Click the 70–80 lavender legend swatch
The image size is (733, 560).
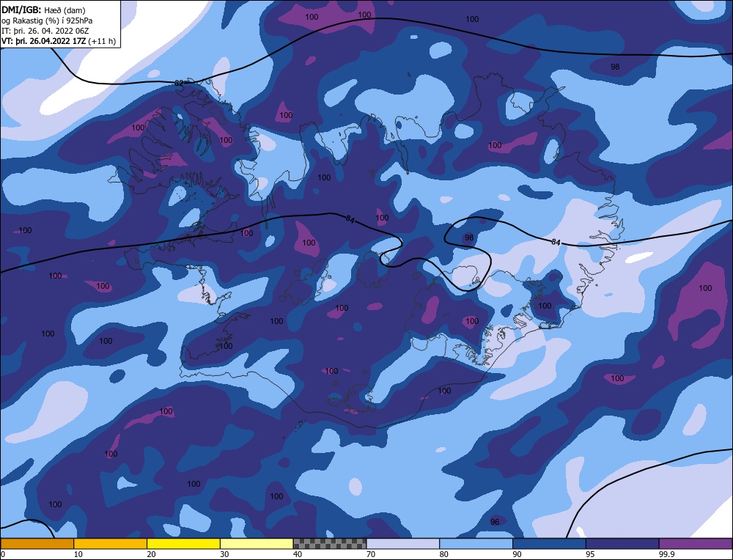click(x=403, y=543)
